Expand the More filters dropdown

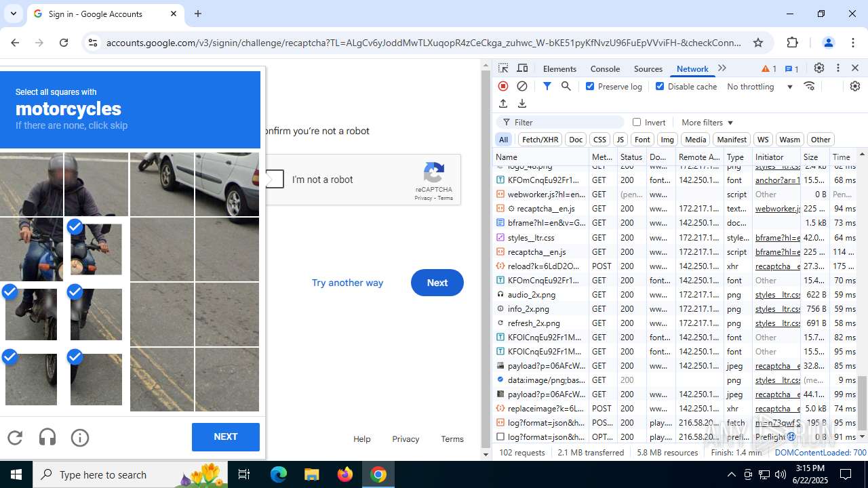click(707, 122)
